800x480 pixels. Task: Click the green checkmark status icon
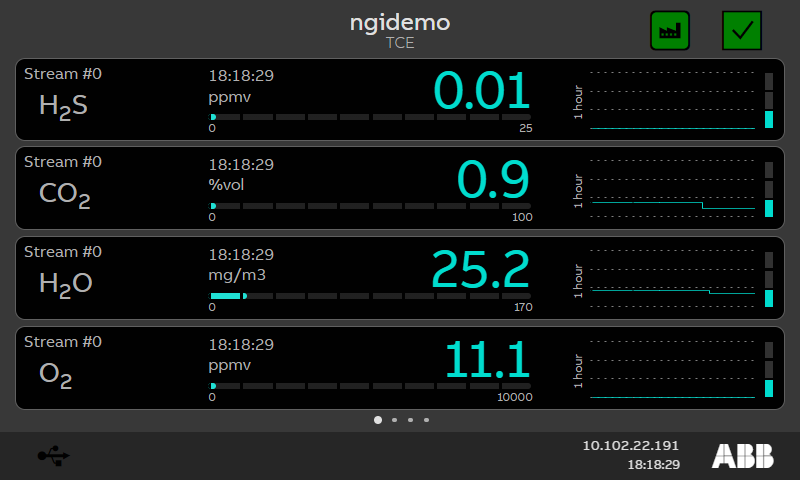coord(742,31)
